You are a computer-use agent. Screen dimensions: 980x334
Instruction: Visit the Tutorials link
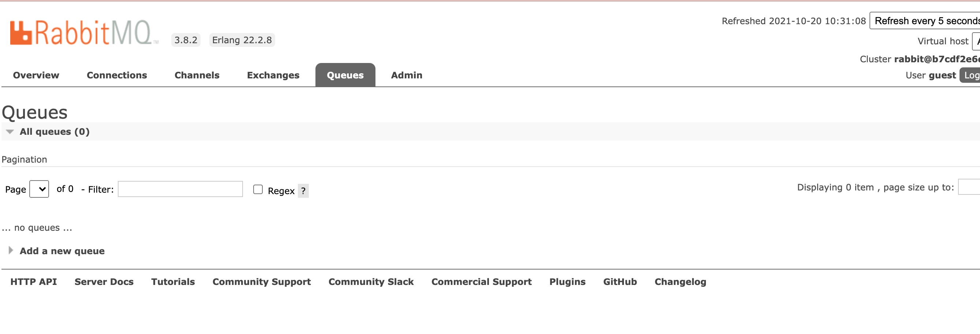(x=173, y=282)
